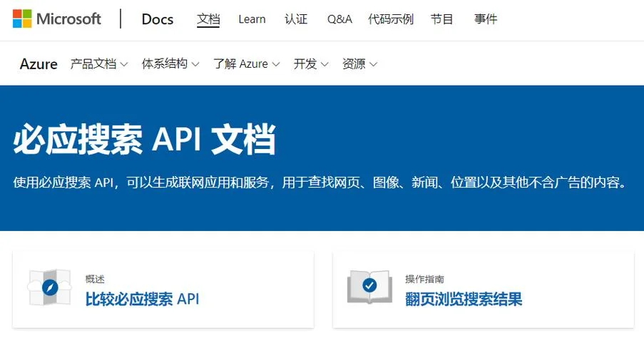Open 代码示例 in the top navigation
The height and width of the screenshot is (338, 644).
coord(391,19)
